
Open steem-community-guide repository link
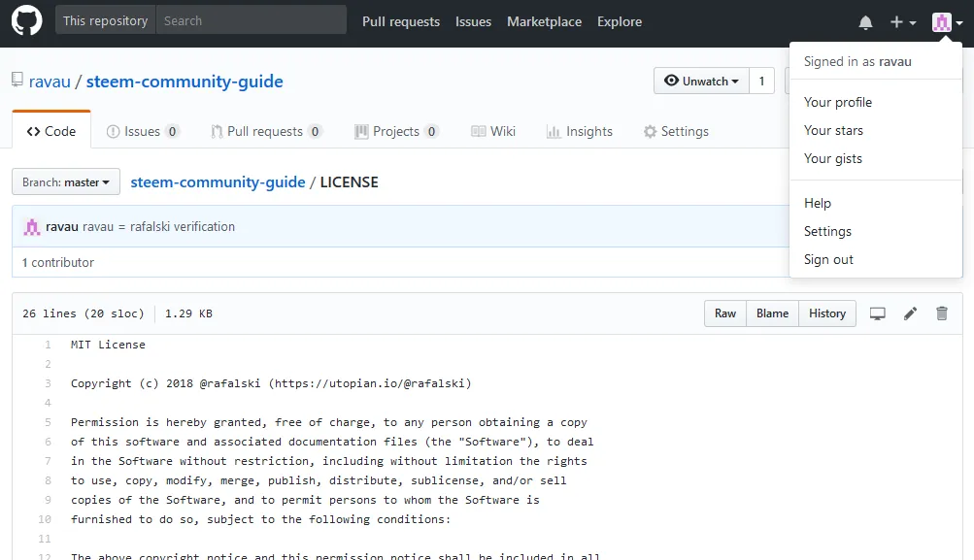point(185,82)
